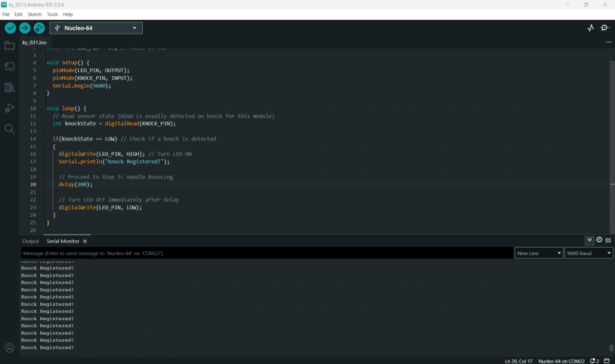Open the Sketchbook folder in sidebar
615x364 pixels.
point(10,46)
